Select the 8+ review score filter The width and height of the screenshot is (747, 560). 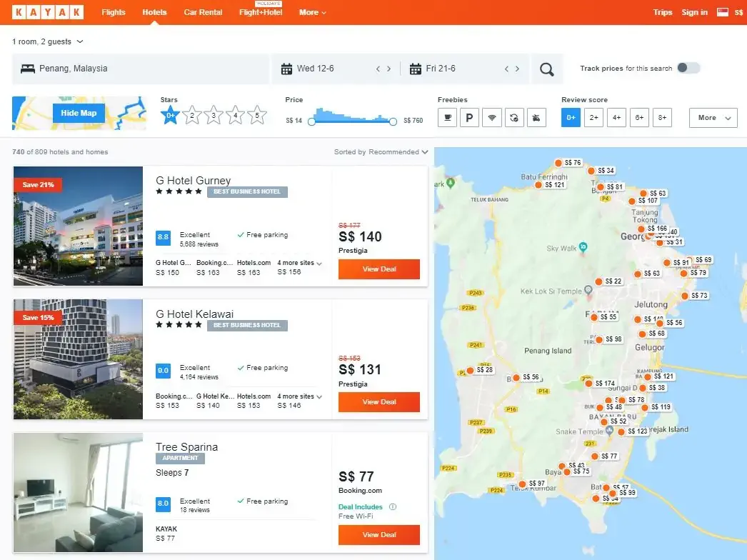[662, 118]
